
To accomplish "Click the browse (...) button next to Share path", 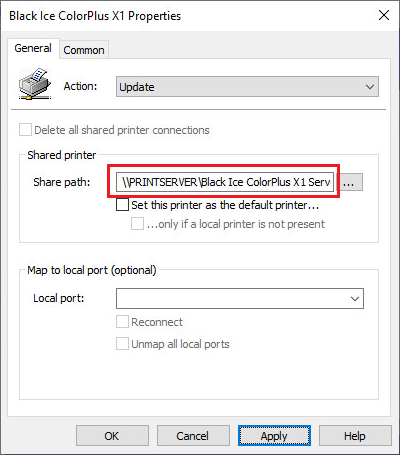I will point(349,182).
